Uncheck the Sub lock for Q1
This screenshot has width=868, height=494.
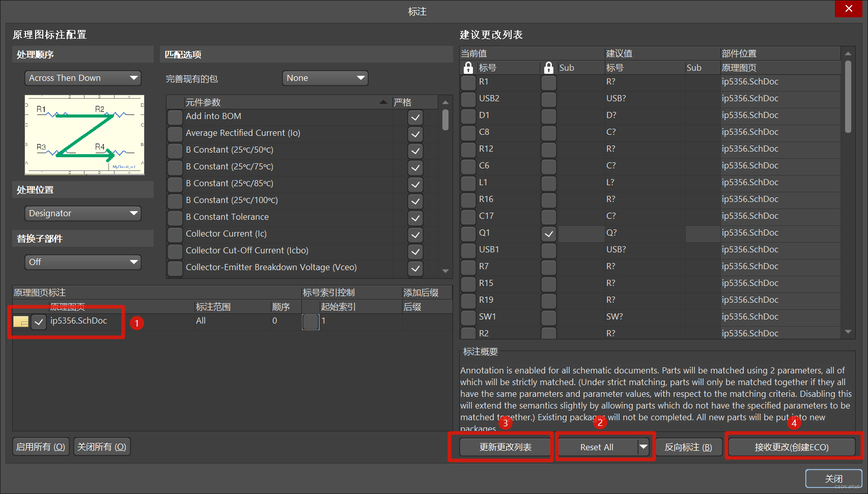click(x=548, y=234)
